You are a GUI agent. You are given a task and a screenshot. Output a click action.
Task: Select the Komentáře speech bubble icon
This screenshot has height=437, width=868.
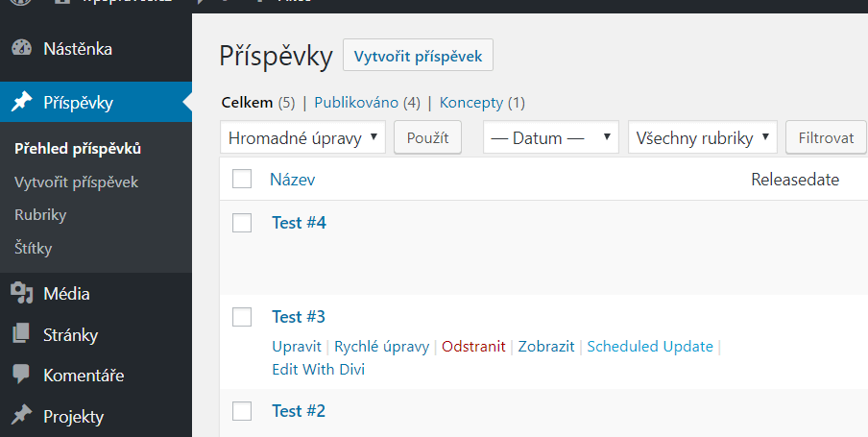point(21,375)
